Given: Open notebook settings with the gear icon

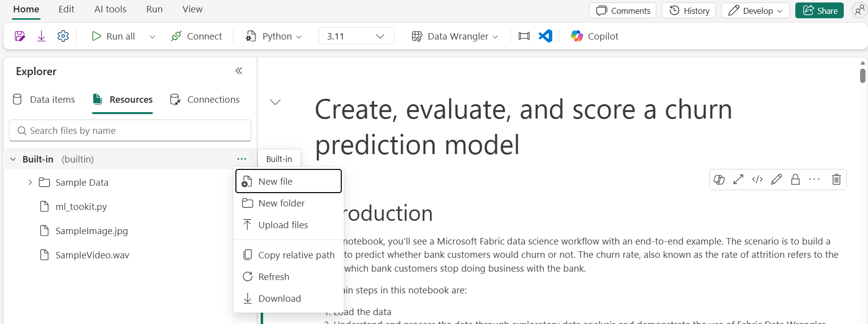Looking at the screenshot, I should 63,36.
